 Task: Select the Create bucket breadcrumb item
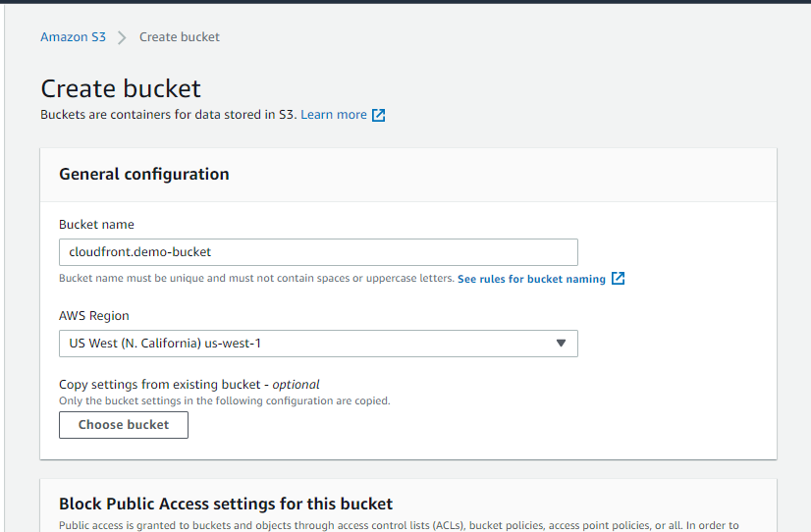click(180, 37)
